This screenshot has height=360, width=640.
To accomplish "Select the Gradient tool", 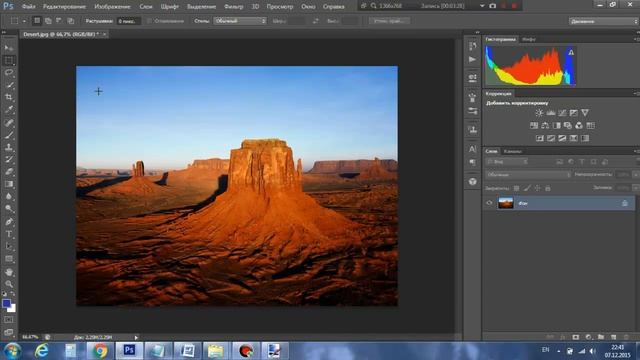I will 9,184.
